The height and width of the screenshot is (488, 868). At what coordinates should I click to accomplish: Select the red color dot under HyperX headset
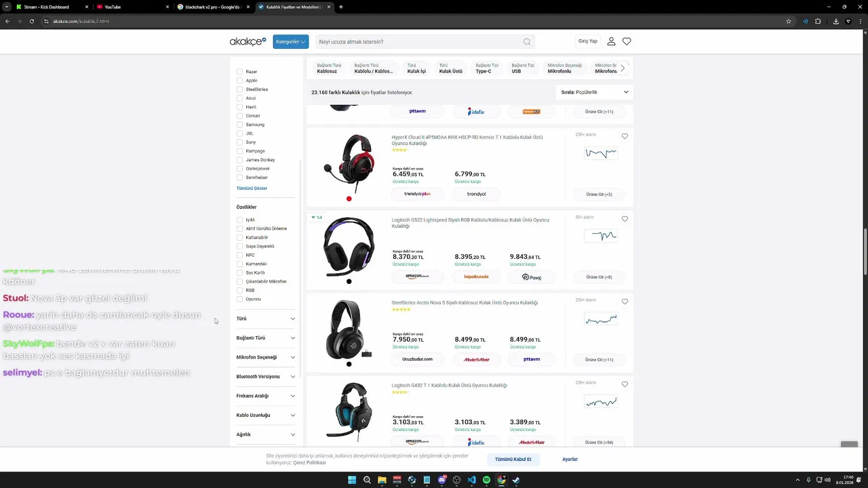[349, 199]
